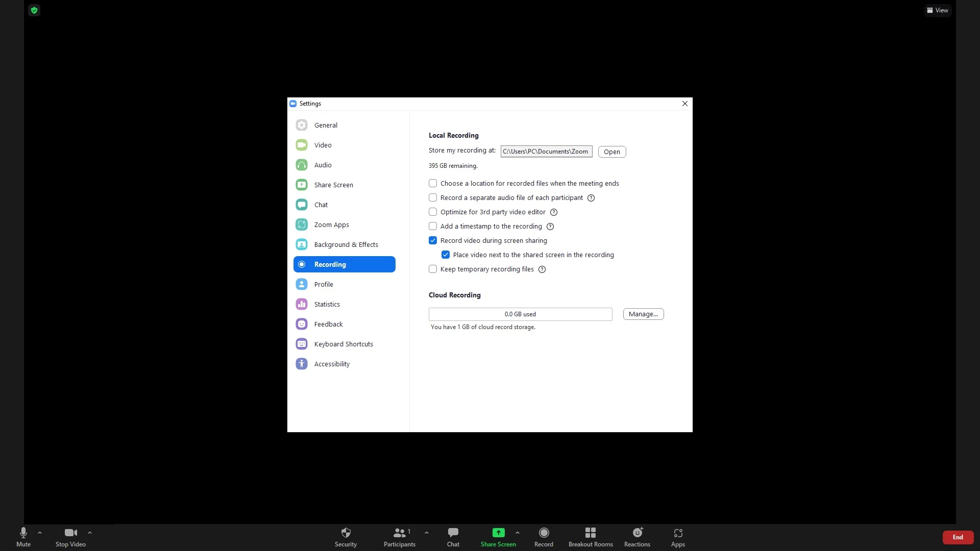Expand share options arrow beside Share Screen
The height and width of the screenshot is (551, 980).
[x=518, y=533]
